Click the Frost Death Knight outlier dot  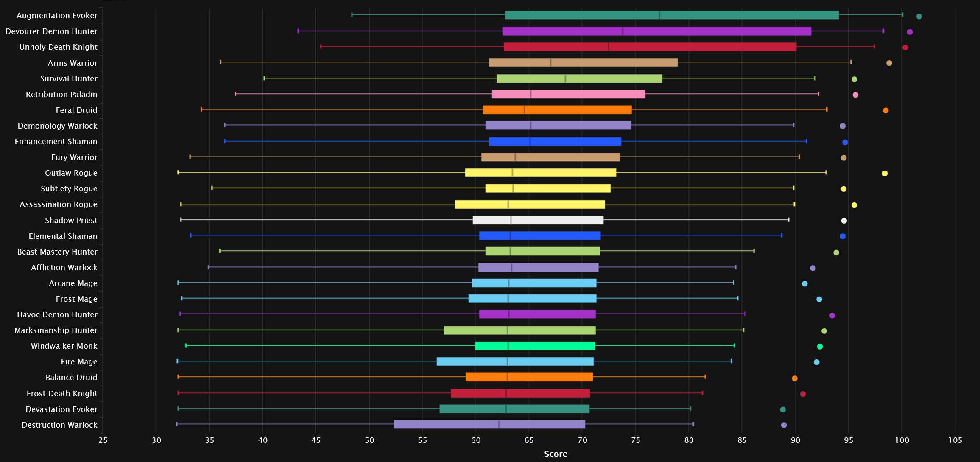(803, 394)
